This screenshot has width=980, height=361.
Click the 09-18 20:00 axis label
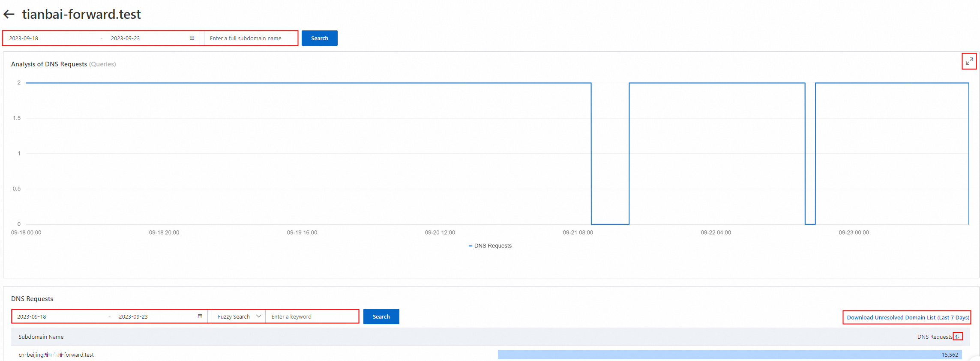[164, 233]
